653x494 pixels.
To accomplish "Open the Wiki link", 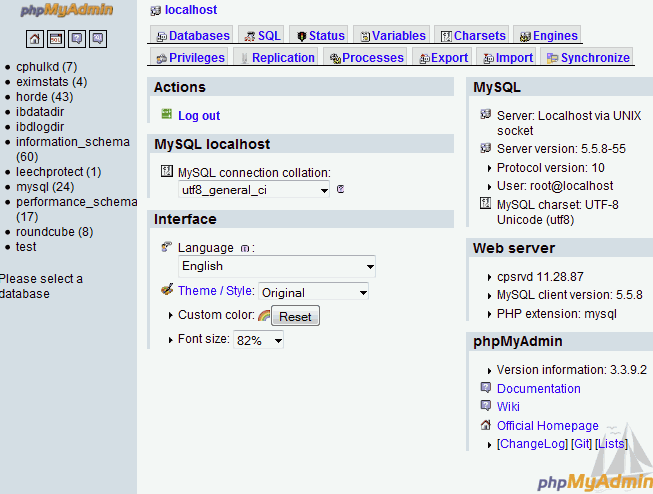I will pos(508,406).
